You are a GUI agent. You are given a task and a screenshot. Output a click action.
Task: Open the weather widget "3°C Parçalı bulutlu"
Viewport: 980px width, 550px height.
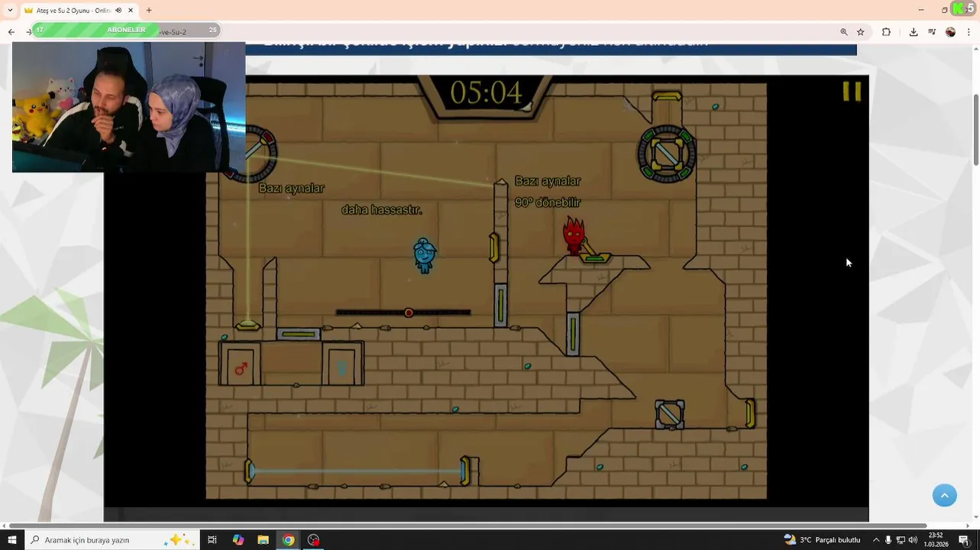[x=822, y=540]
